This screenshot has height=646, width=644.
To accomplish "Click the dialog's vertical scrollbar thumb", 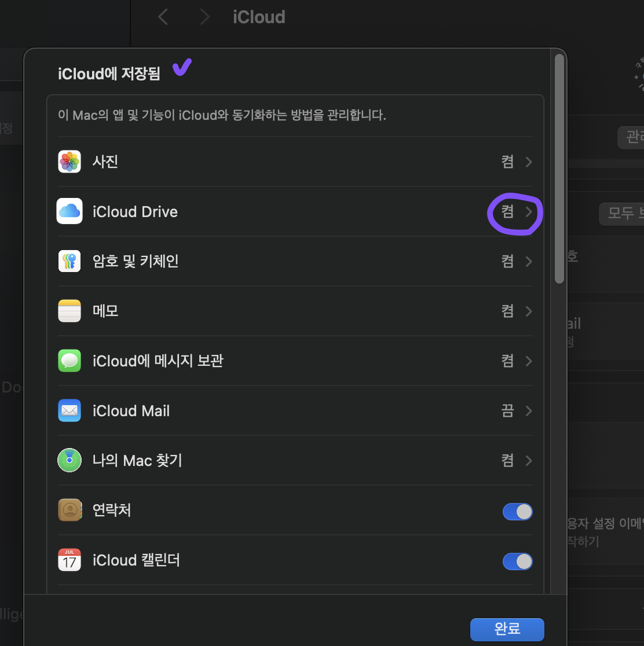I will point(559,169).
